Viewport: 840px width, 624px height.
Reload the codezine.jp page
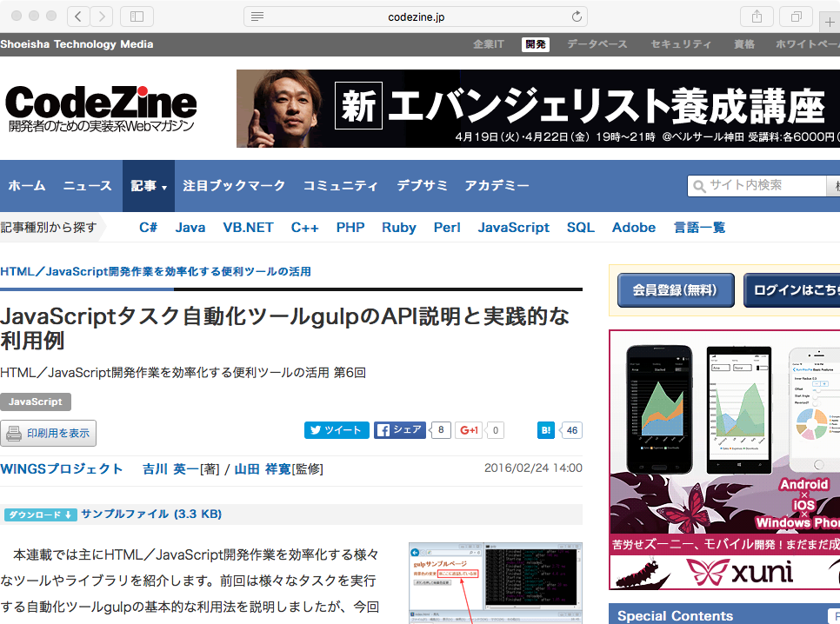coord(577,17)
